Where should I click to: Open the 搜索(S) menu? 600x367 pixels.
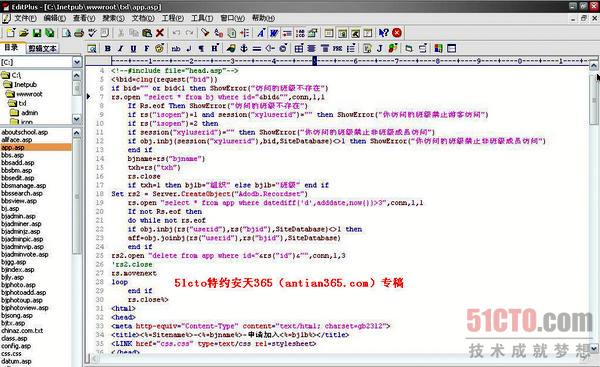click(113, 18)
